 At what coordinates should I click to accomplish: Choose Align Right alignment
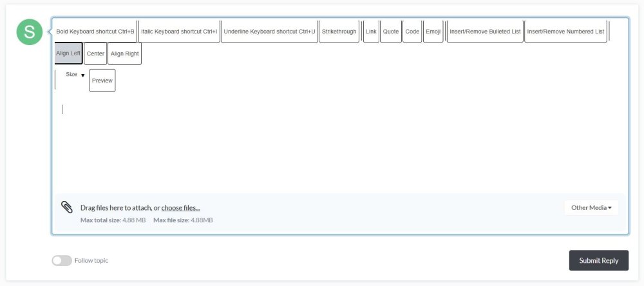point(124,53)
